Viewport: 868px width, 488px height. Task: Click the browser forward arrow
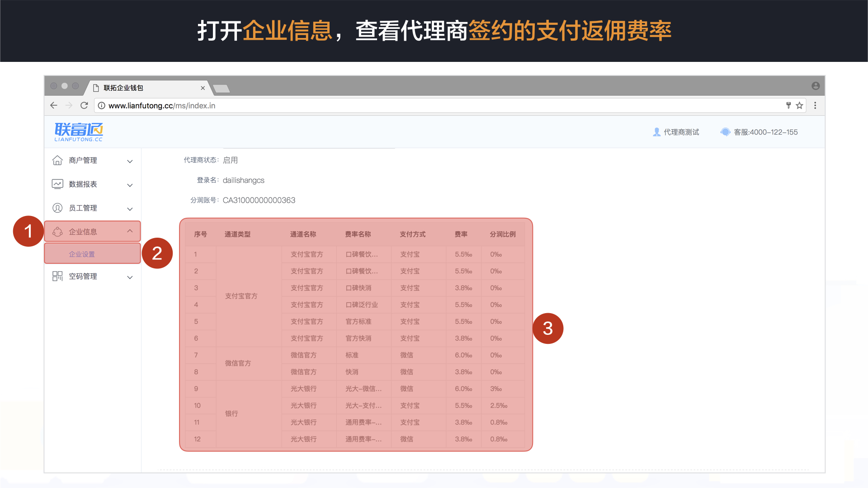[69, 105]
